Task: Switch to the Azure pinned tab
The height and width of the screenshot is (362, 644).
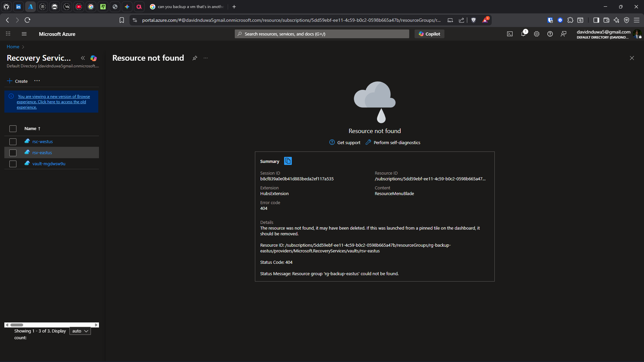Action: [x=31, y=7]
